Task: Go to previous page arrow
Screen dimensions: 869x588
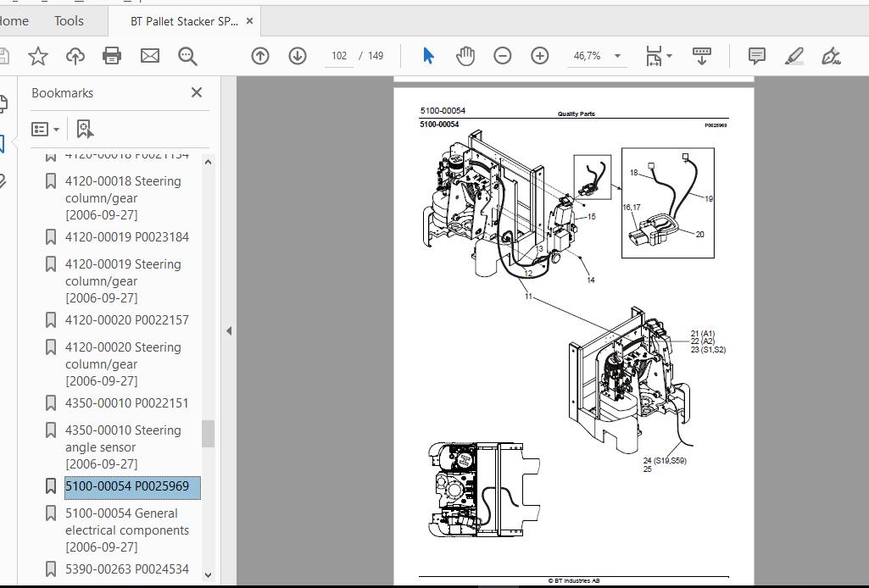Action: point(260,56)
